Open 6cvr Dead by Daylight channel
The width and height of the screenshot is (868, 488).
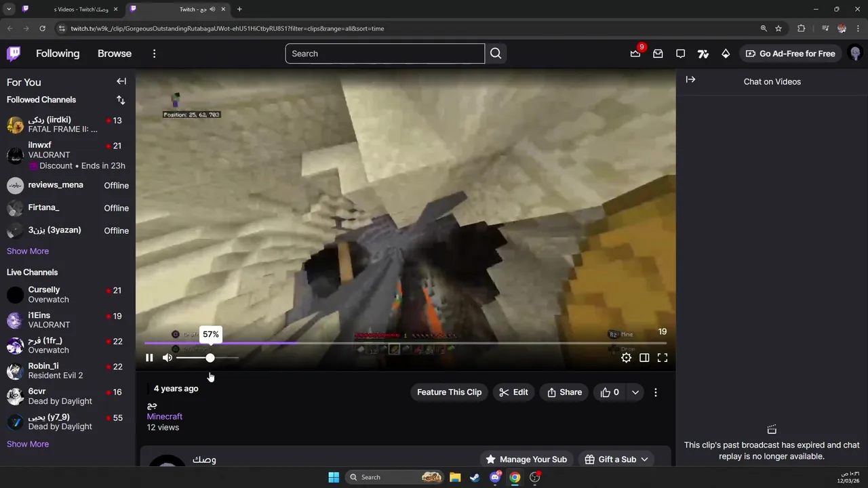(68, 396)
